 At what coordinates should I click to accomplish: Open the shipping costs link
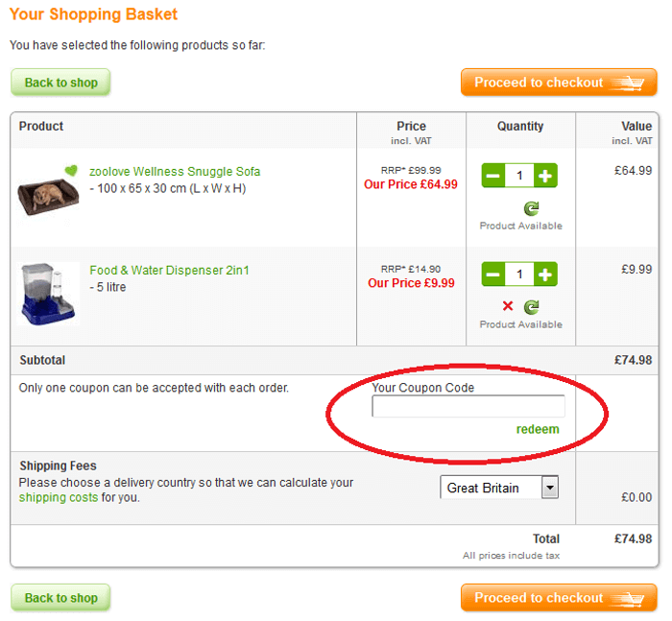point(59,498)
